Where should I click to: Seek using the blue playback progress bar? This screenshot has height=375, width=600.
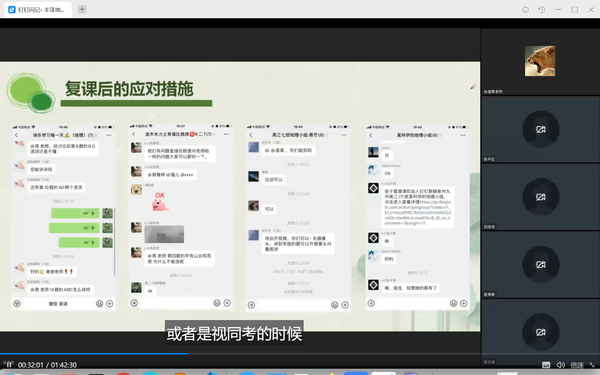(x=94, y=354)
